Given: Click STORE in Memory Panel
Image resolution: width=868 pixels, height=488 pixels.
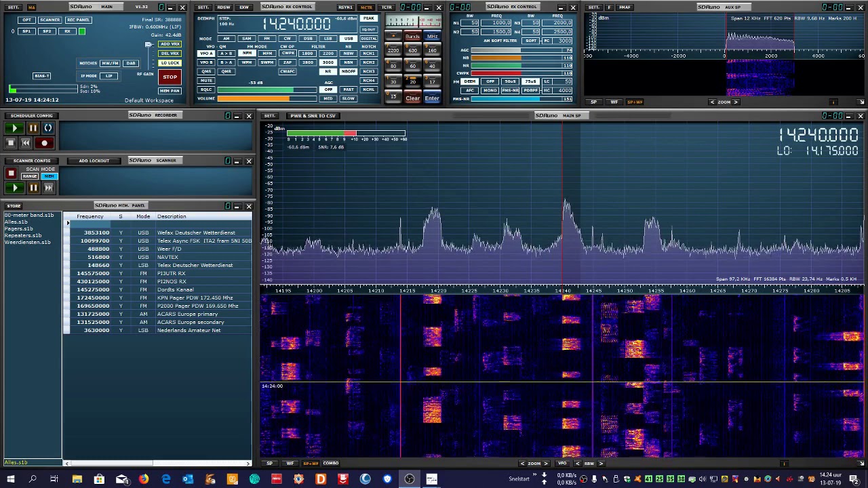Looking at the screenshot, I should 14,205.
